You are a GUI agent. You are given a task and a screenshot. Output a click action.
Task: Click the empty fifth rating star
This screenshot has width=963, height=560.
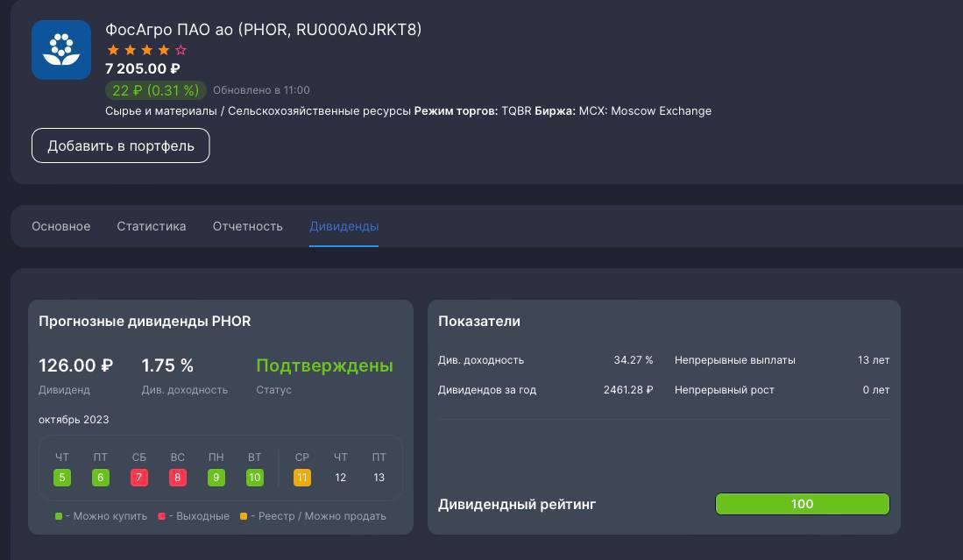pos(181,51)
